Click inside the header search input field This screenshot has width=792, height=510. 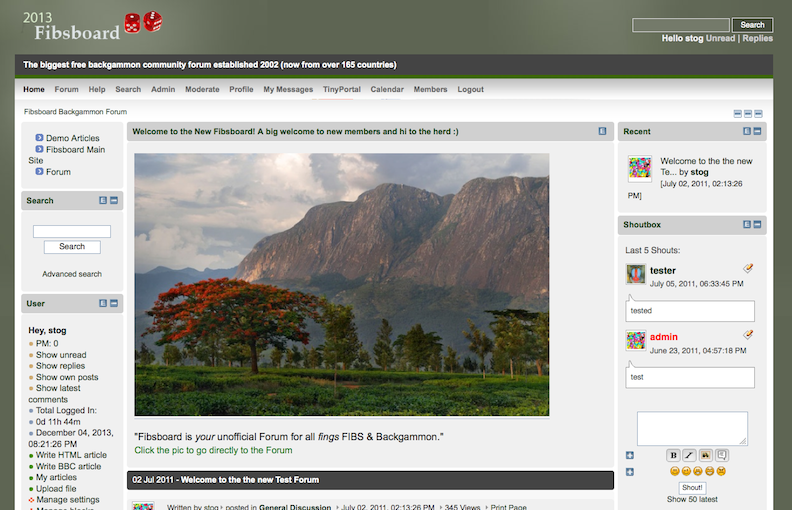pyautogui.click(x=681, y=25)
